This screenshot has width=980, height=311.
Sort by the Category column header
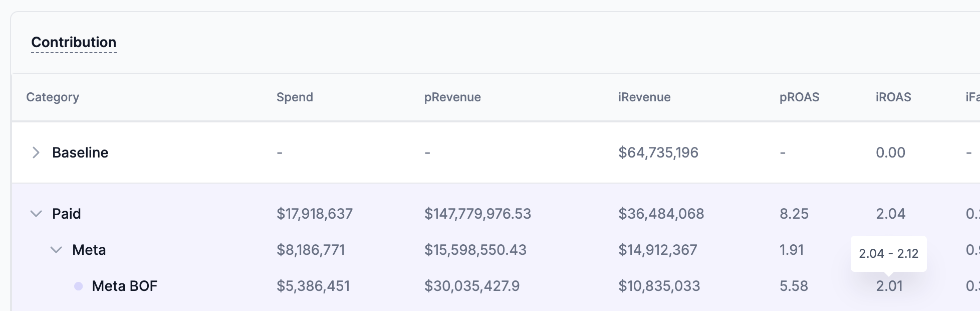point(53,97)
